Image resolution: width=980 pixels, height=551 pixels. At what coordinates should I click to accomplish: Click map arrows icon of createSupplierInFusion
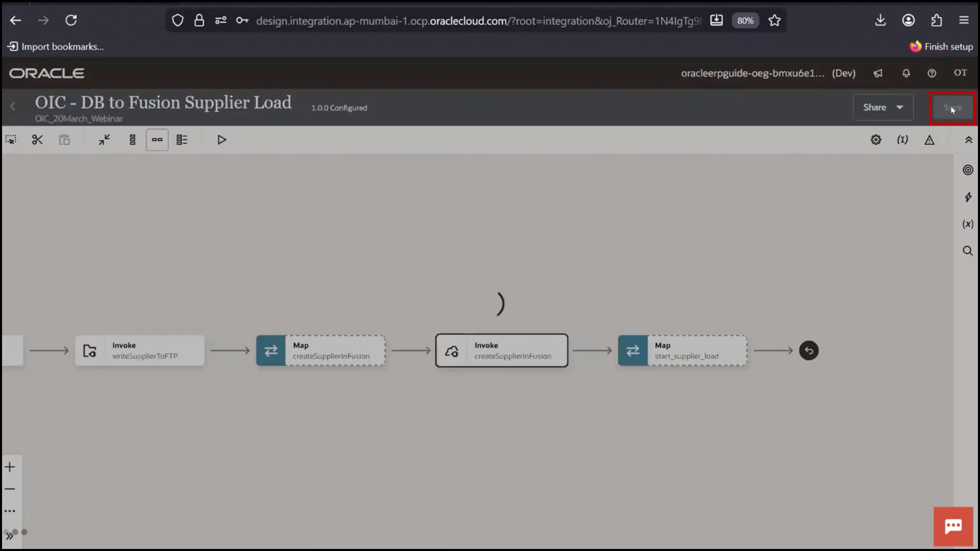[x=271, y=350]
